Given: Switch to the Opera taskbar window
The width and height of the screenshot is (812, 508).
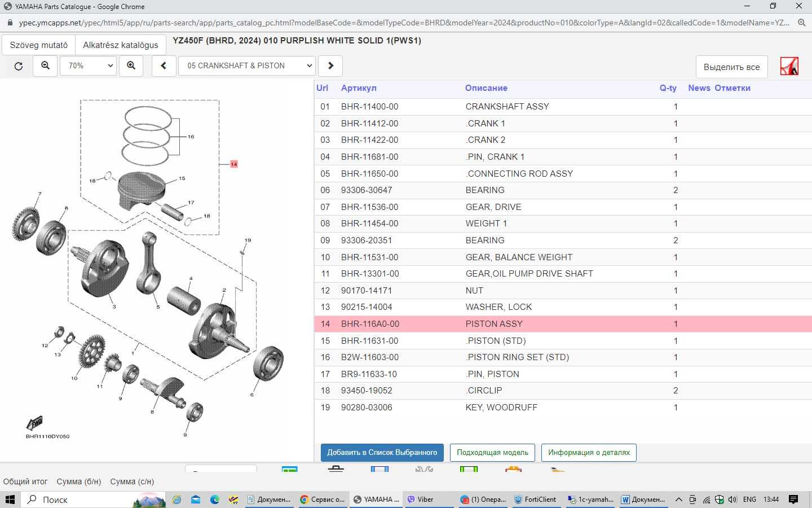Looking at the screenshot, I should pyautogui.click(x=483, y=500).
